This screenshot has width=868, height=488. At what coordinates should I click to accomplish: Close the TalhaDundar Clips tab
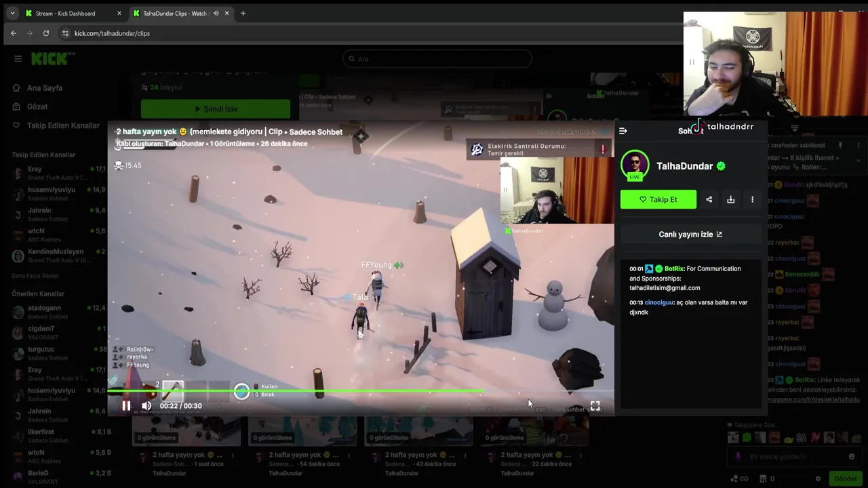[x=227, y=14]
